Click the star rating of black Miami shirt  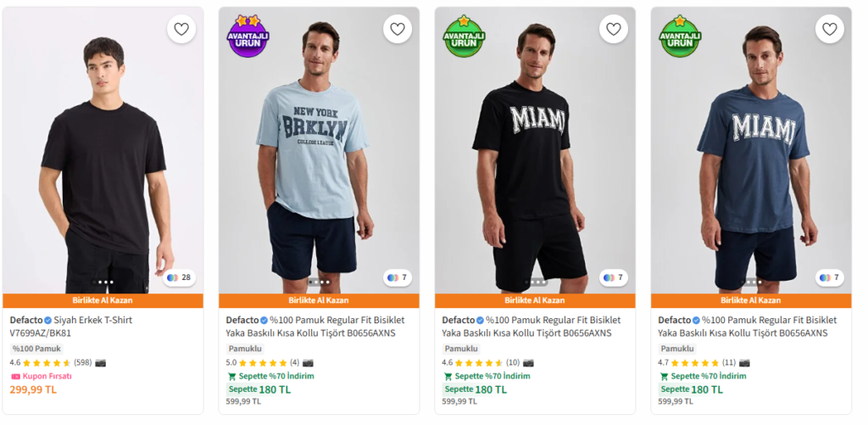tap(479, 362)
